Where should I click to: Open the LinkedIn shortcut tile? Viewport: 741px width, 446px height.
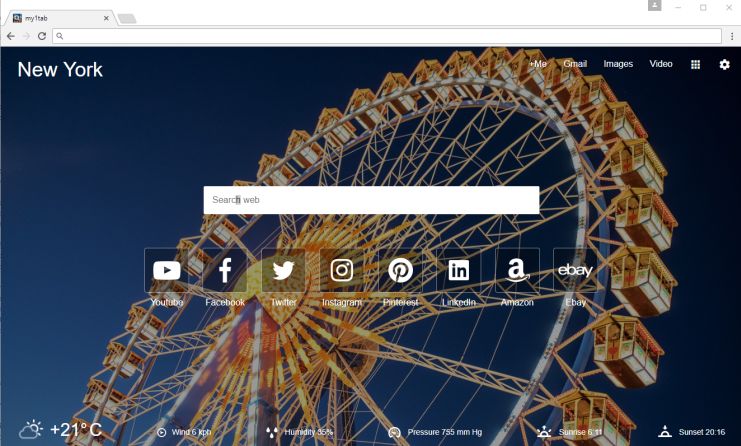(459, 270)
